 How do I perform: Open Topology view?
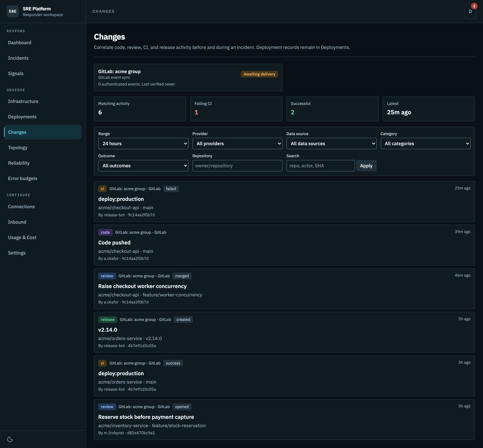pyautogui.click(x=43, y=148)
